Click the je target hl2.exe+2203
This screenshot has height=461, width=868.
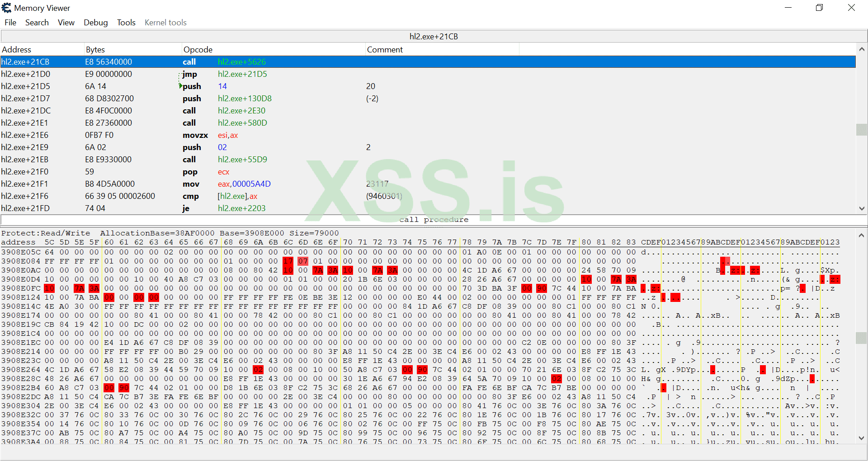[x=241, y=208]
